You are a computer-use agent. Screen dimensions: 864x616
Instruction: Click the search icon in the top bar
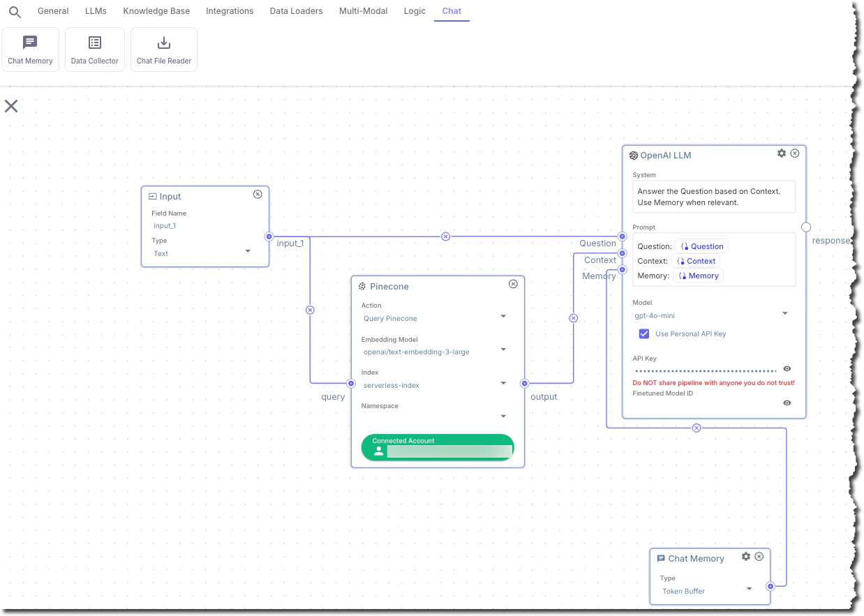pos(14,11)
